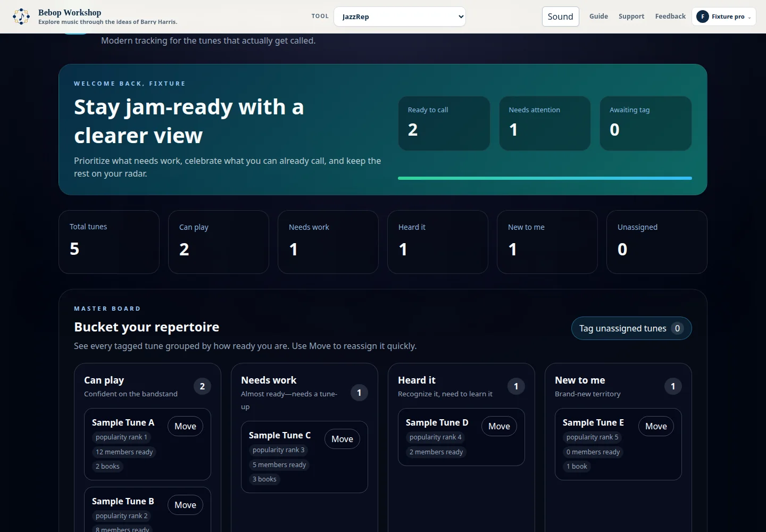Move Sample Tune D to another bucket
766x532 pixels.
tap(499, 426)
